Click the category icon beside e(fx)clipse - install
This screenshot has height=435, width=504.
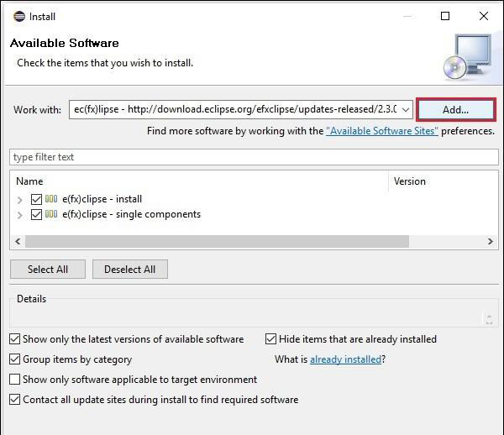point(51,199)
